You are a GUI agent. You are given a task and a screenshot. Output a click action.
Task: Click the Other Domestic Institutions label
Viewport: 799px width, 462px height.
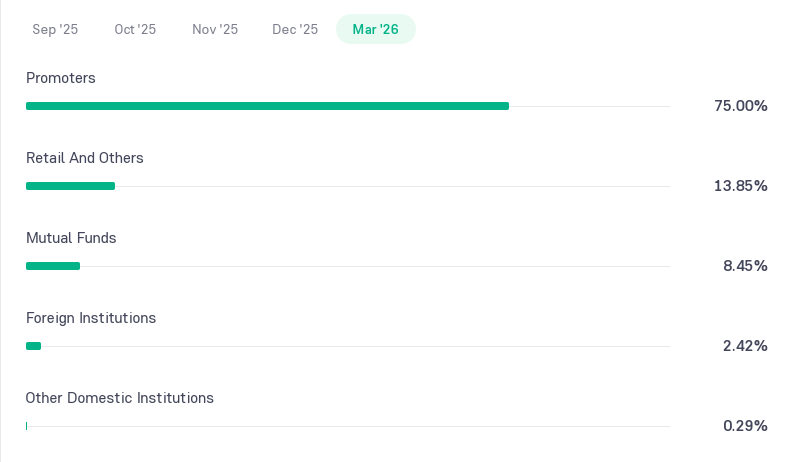[120, 398]
